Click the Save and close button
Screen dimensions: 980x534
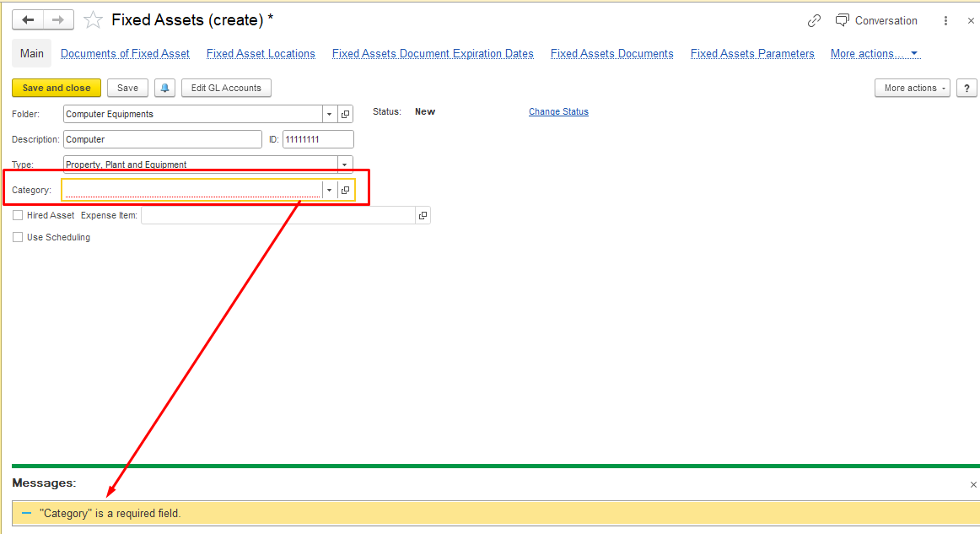click(57, 88)
